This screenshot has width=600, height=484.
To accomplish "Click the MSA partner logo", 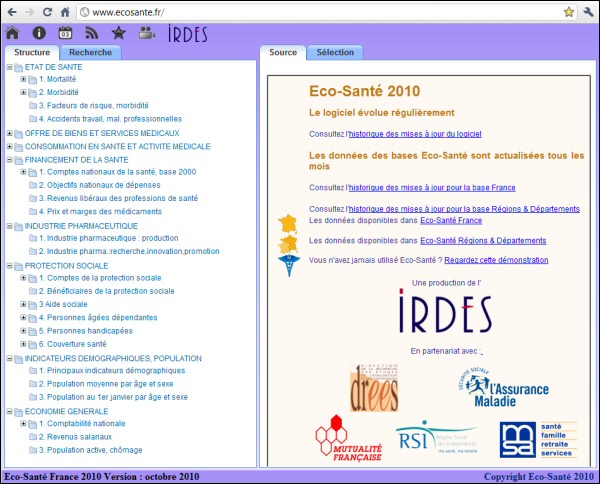I will pos(538,440).
